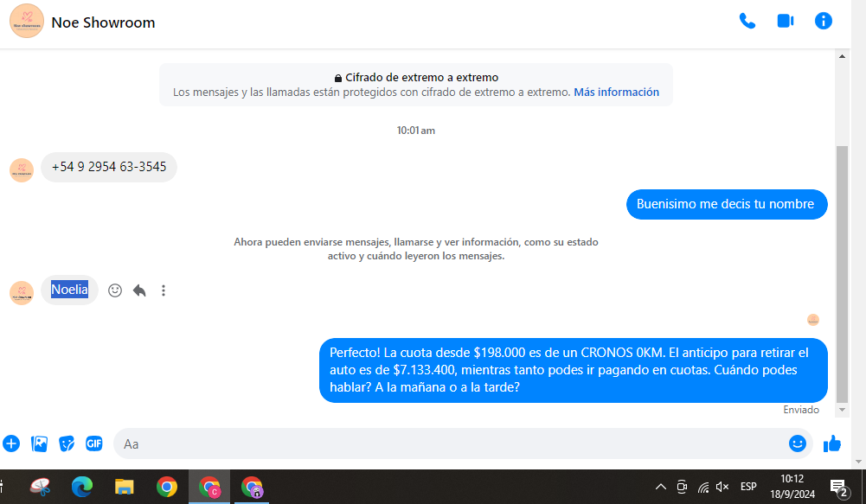The width and height of the screenshot is (866, 504).
Task: Click the Noe Showroom contact name
Action: [103, 22]
